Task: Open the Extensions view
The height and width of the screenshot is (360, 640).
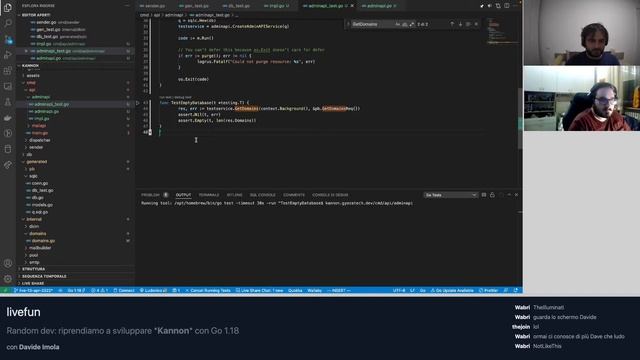Action: [x=8, y=71]
